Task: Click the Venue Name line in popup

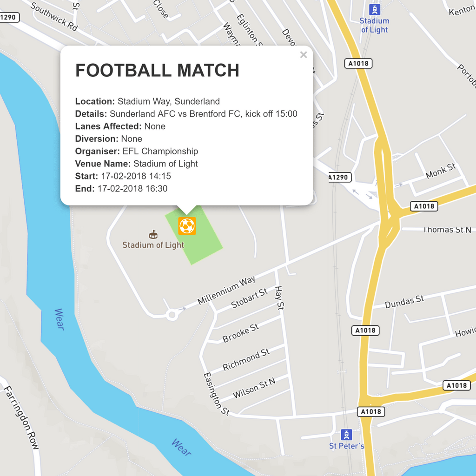Action: point(136,164)
